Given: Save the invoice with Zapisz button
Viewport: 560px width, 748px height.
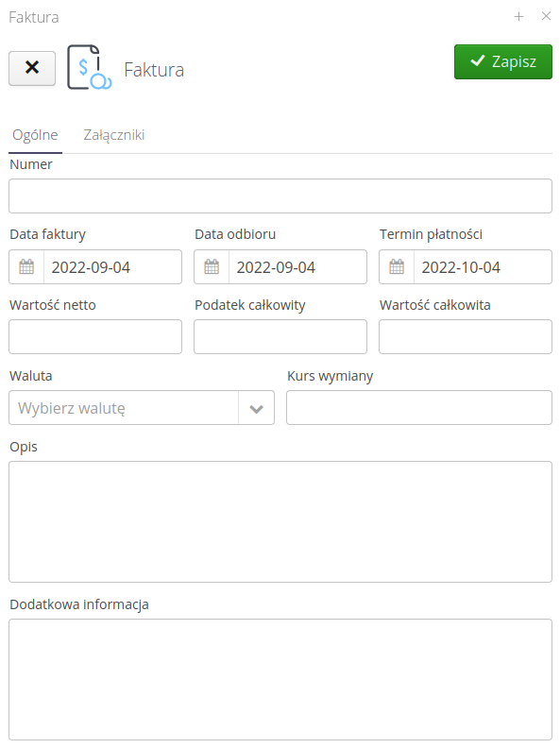Looking at the screenshot, I should [503, 62].
